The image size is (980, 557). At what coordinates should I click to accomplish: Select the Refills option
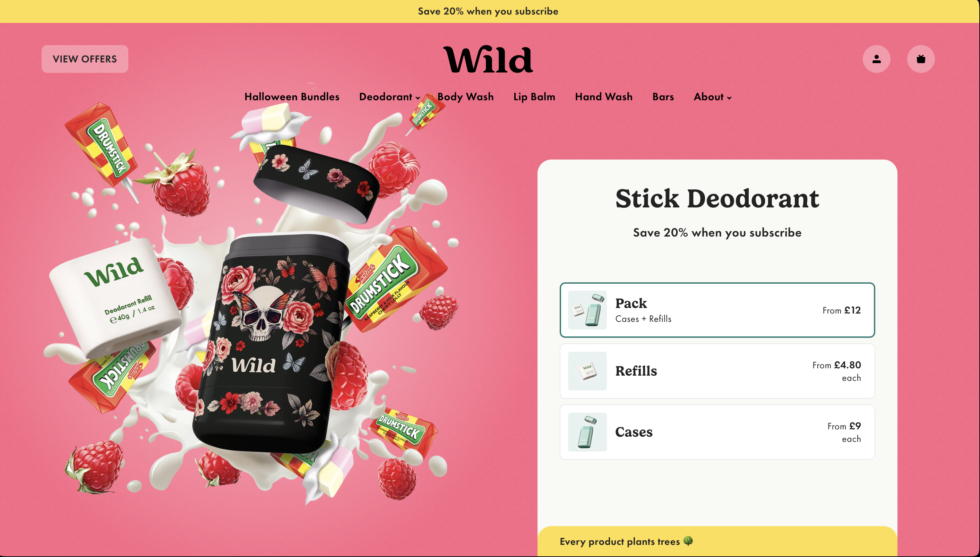point(717,371)
